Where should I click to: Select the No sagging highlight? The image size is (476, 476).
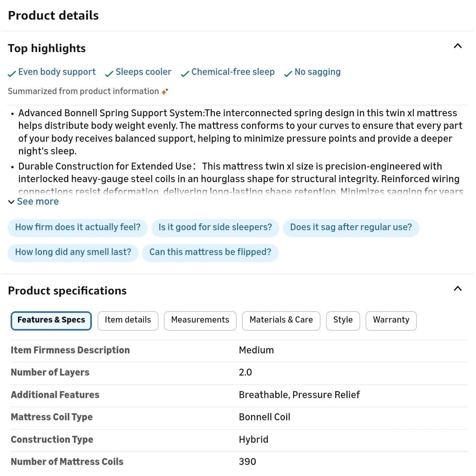pyautogui.click(x=317, y=72)
